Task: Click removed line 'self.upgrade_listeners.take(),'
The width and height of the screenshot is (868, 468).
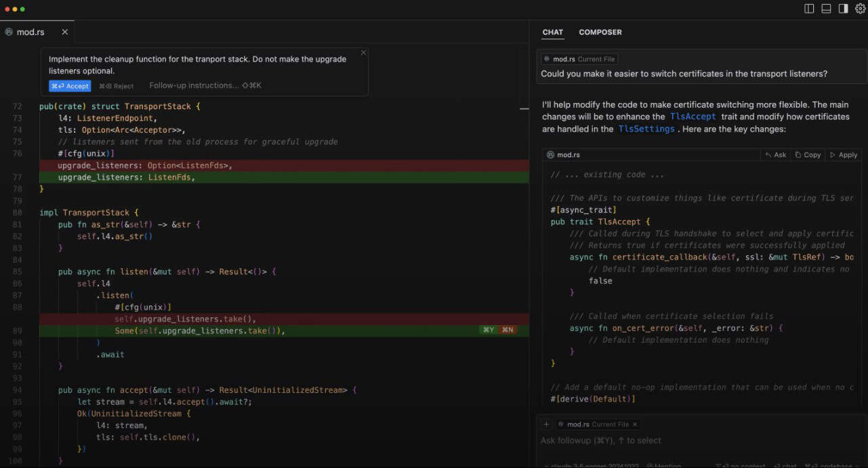Action: (x=186, y=319)
